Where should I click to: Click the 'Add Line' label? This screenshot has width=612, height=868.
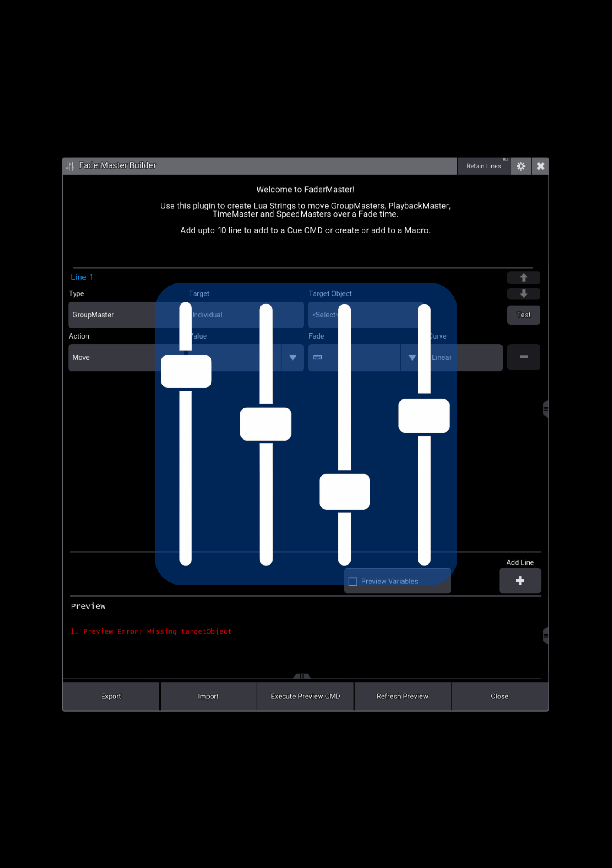tap(520, 562)
